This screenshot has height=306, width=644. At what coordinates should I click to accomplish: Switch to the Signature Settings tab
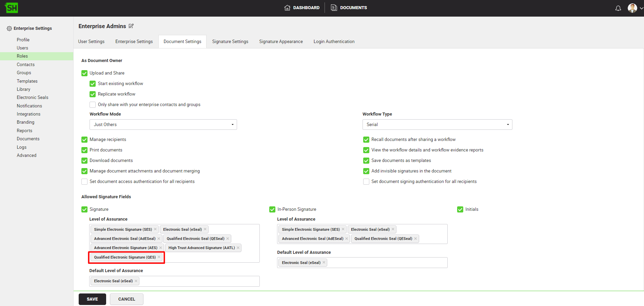point(230,42)
